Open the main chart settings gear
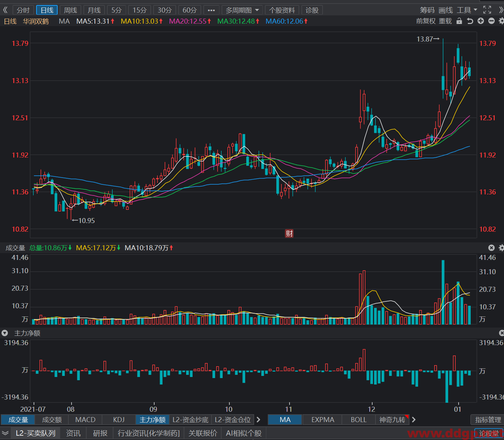The width and height of the screenshot is (504, 440). [501, 21]
